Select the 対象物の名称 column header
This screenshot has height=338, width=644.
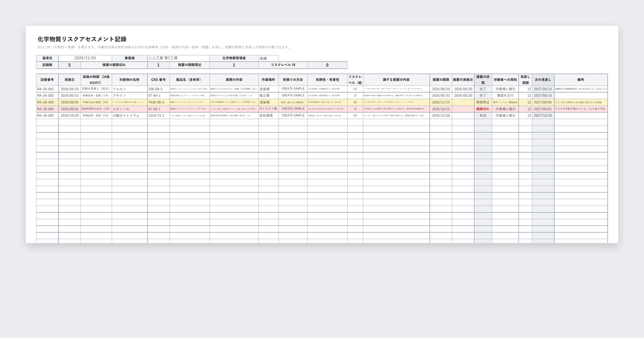tap(129, 79)
